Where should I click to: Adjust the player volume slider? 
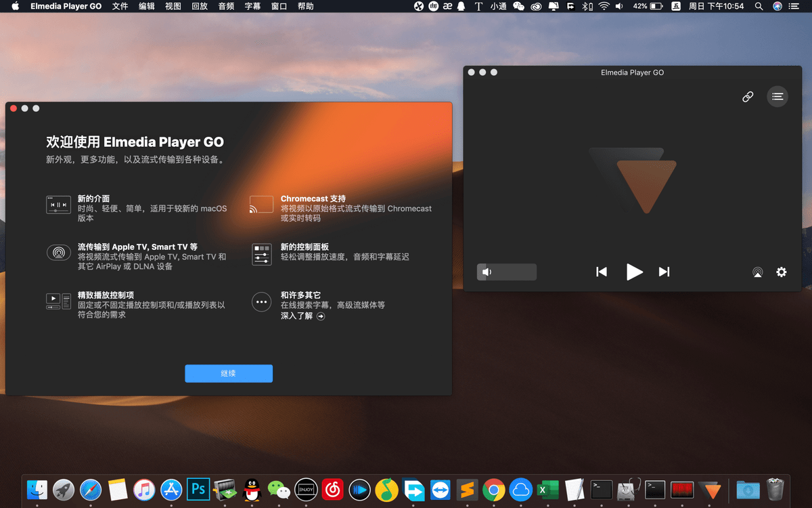[x=507, y=272]
